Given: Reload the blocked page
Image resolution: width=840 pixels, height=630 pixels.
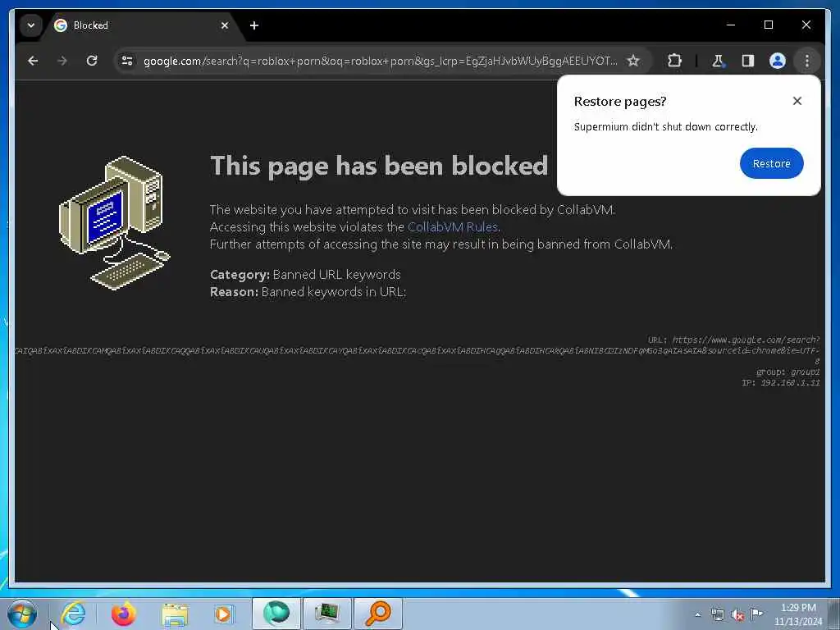Looking at the screenshot, I should (x=92, y=61).
